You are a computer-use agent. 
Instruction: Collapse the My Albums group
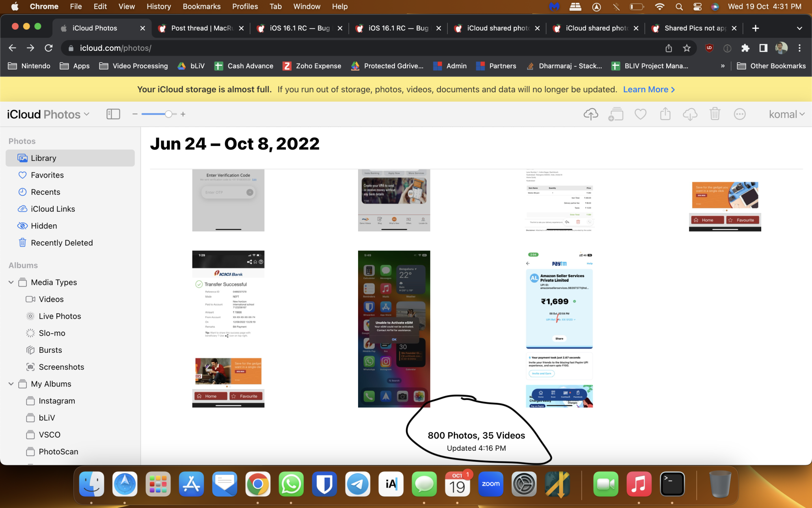pos(11,384)
